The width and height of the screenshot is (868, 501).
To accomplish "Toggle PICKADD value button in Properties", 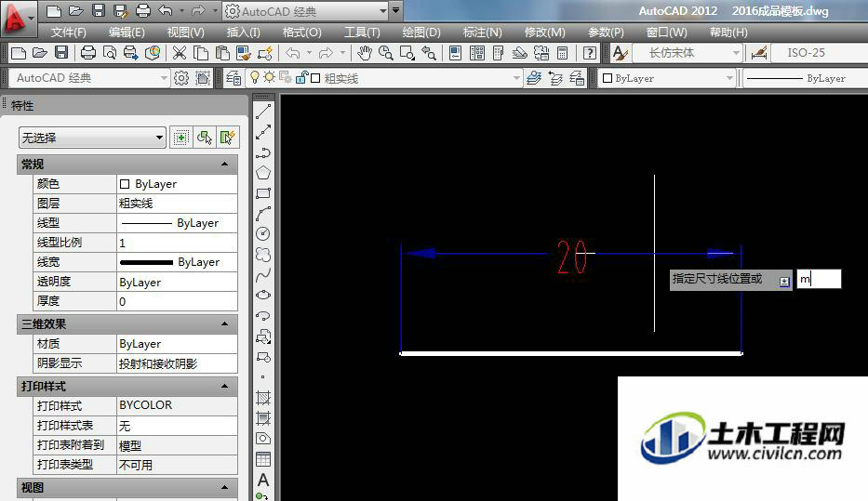I will (181, 138).
